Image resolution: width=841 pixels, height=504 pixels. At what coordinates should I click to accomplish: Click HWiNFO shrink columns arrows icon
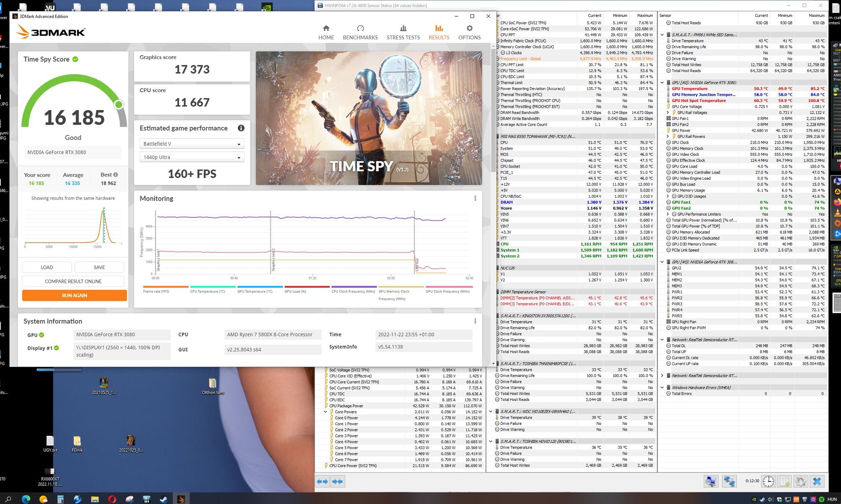(337, 481)
